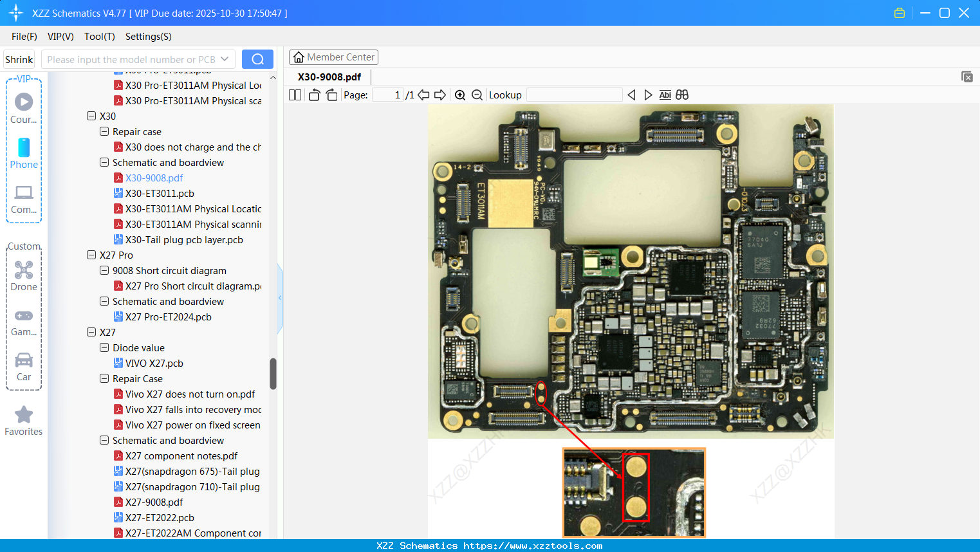This screenshot has height=552, width=980.
Task: Open the Member Center button
Action: (x=333, y=57)
